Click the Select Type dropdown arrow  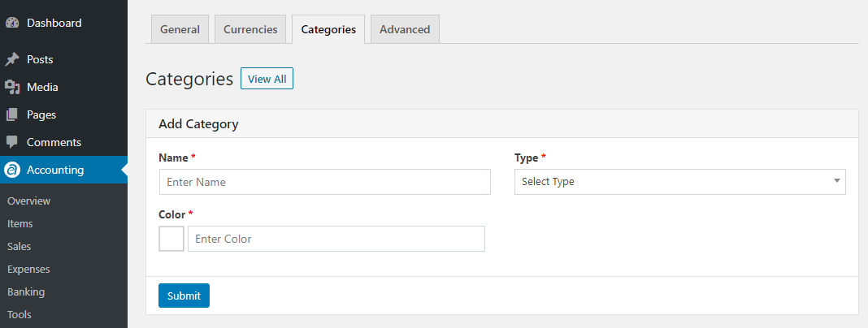click(x=837, y=181)
